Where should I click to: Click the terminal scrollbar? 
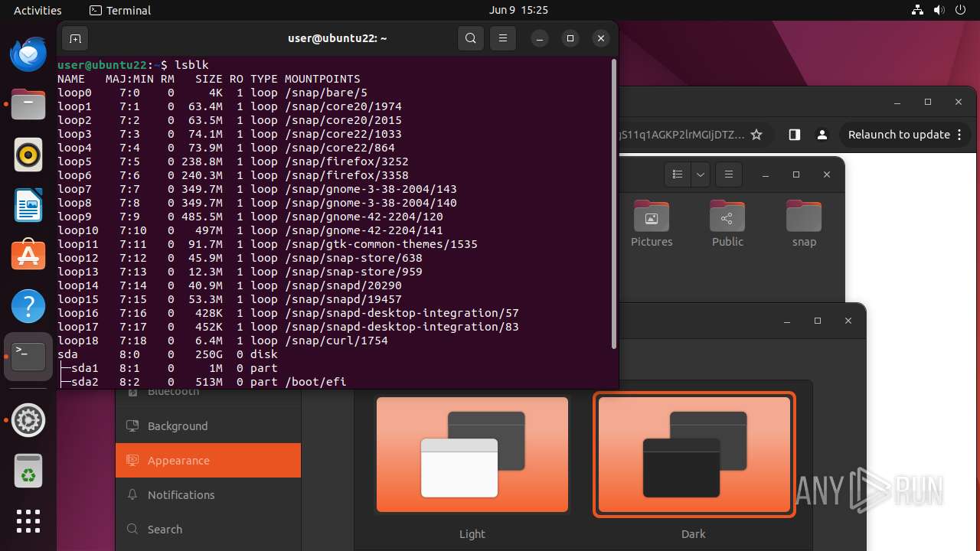(613, 204)
